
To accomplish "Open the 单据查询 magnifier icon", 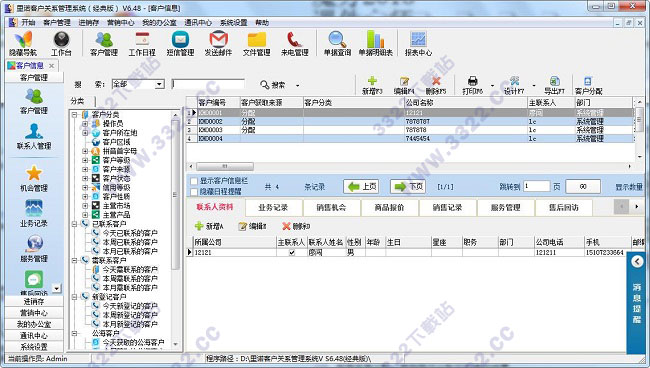I will tap(337, 43).
